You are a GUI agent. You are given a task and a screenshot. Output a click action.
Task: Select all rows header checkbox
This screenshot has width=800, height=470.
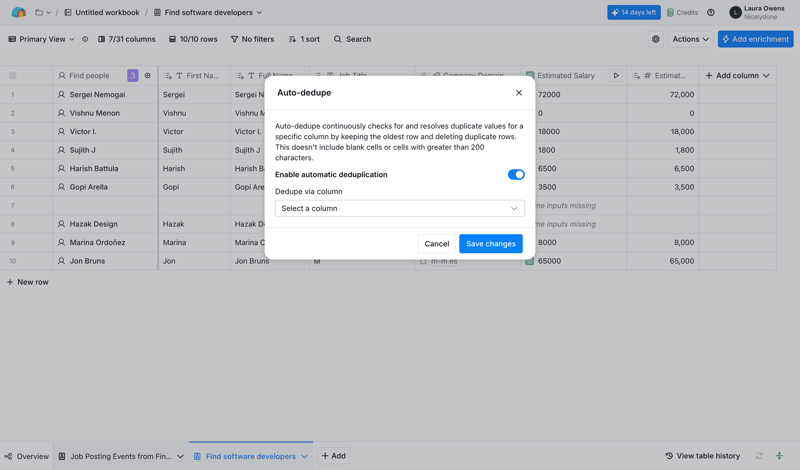[x=13, y=76]
